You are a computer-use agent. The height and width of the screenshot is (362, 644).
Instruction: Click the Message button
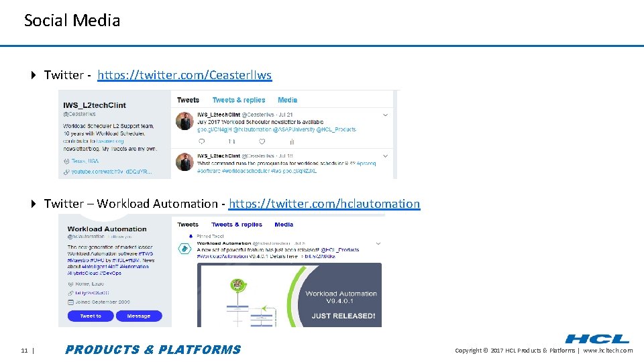(x=139, y=316)
